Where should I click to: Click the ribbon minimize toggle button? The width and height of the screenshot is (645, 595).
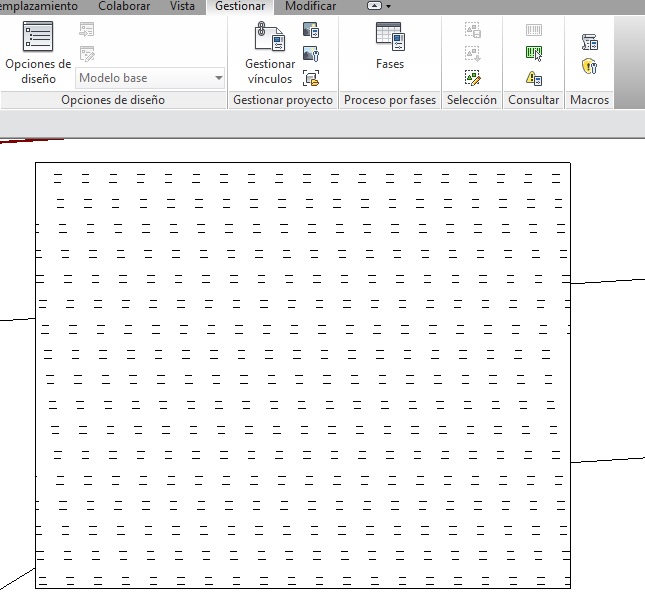tap(375, 6)
